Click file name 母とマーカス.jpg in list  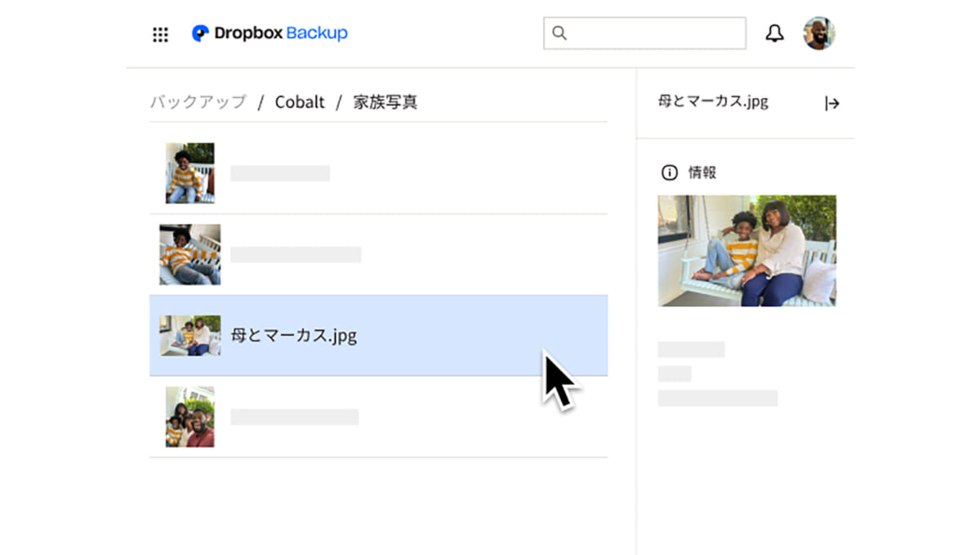click(x=294, y=336)
